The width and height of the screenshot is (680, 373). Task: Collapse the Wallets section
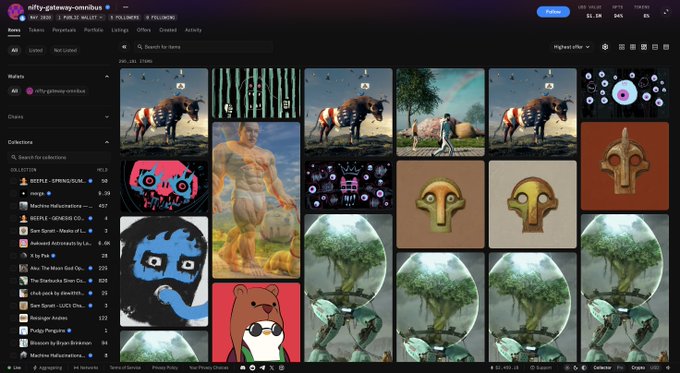[107, 77]
